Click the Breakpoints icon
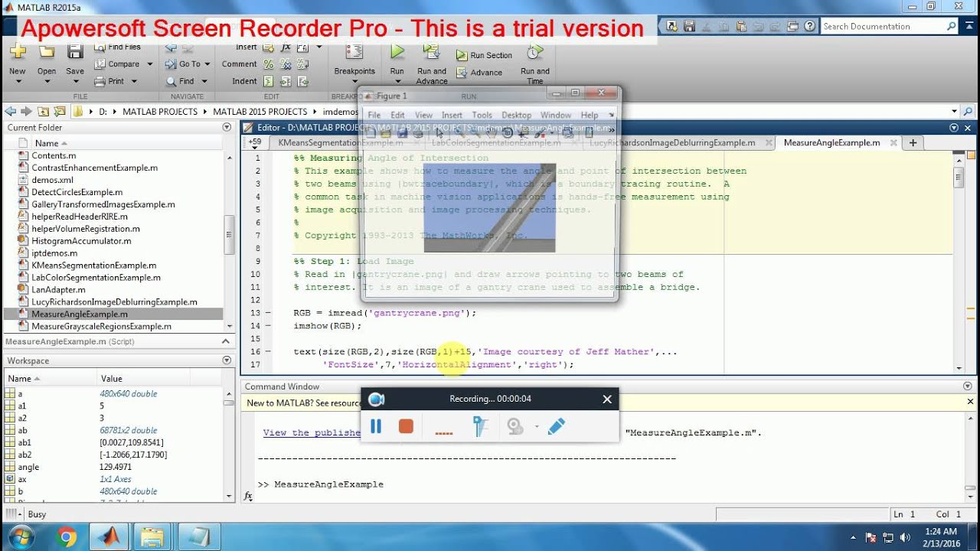 click(354, 53)
